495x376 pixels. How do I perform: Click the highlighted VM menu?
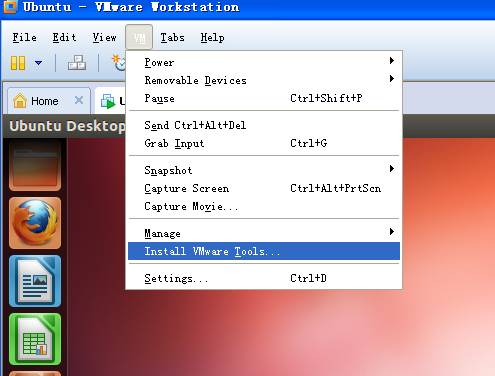coord(139,37)
